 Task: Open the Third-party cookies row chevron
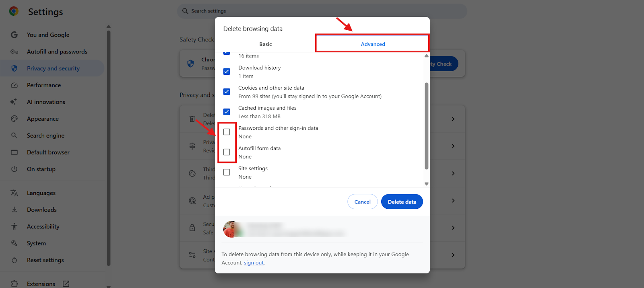pyautogui.click(x=453, y=173)
